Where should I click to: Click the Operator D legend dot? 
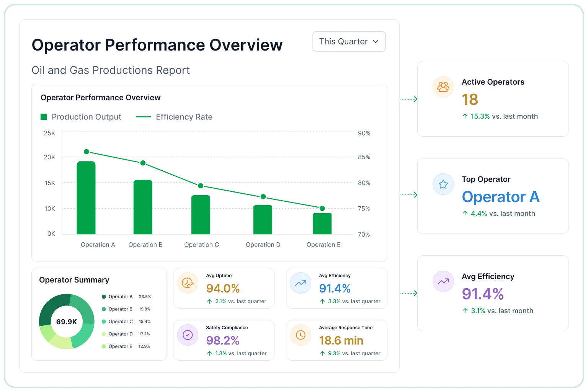[104, 334]
